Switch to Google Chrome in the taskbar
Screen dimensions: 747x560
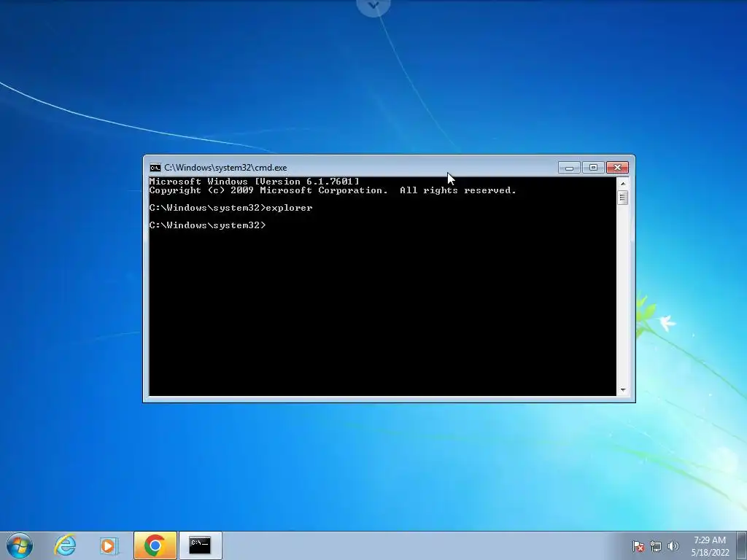(x=155, y=545)
